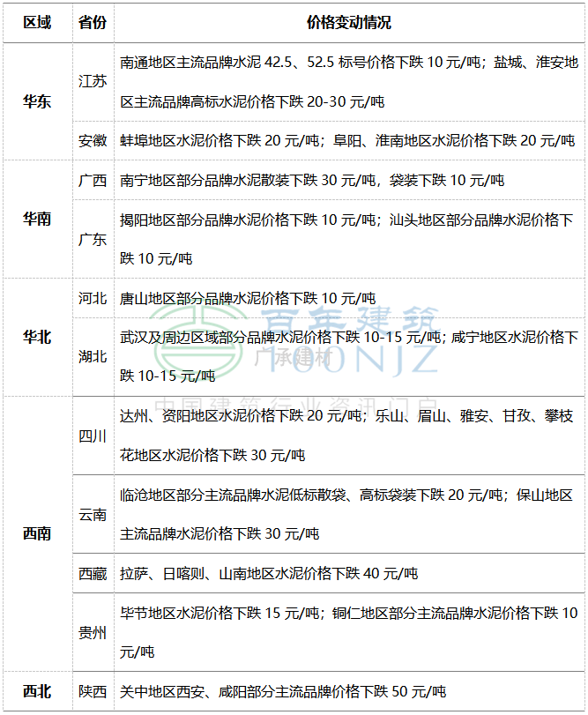
Task: Select the 西北 region cell
Action: (37, 691)
